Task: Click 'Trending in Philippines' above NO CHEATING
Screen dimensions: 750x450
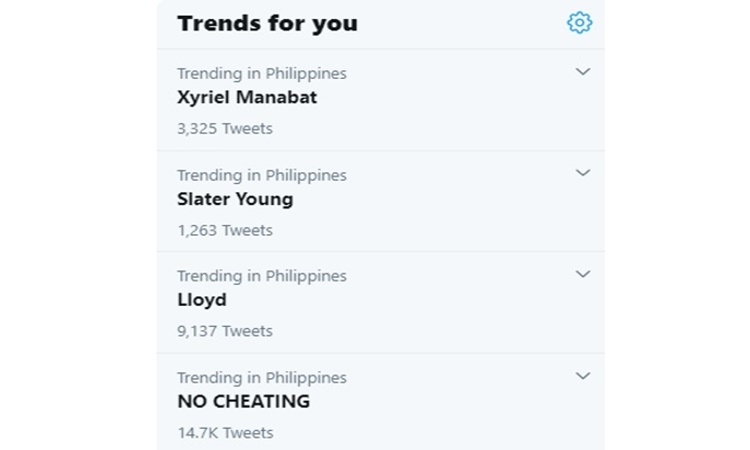Action: coord(262,378)
